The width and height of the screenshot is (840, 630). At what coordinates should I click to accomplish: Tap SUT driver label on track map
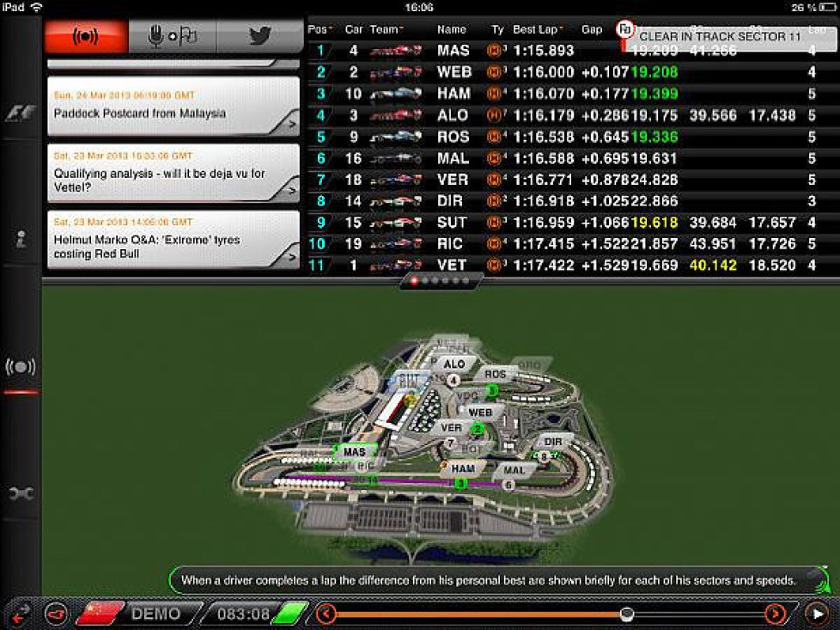click(410, 380)
